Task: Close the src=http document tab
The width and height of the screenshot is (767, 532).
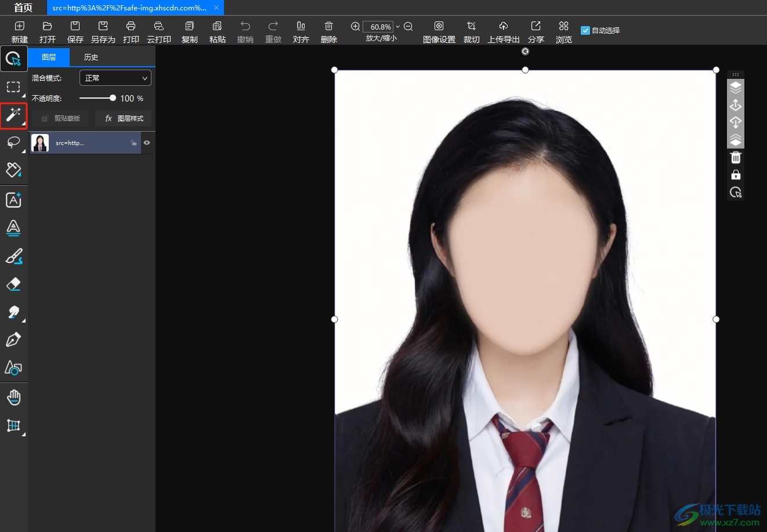Action: point(216,8)
